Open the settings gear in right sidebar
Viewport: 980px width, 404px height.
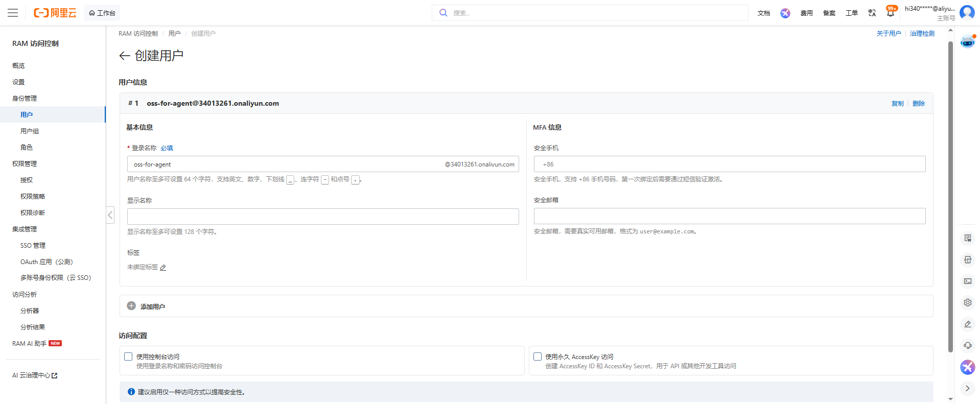tap(968, 302)
